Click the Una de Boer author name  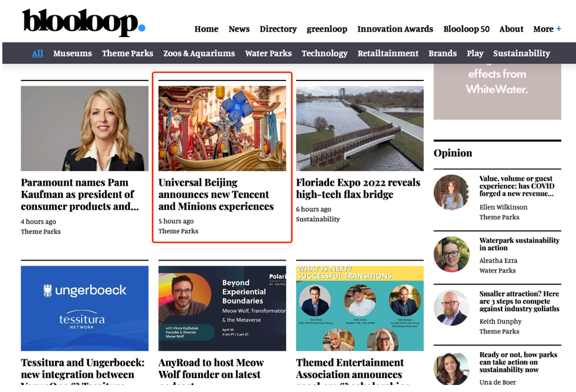(497, 383)
